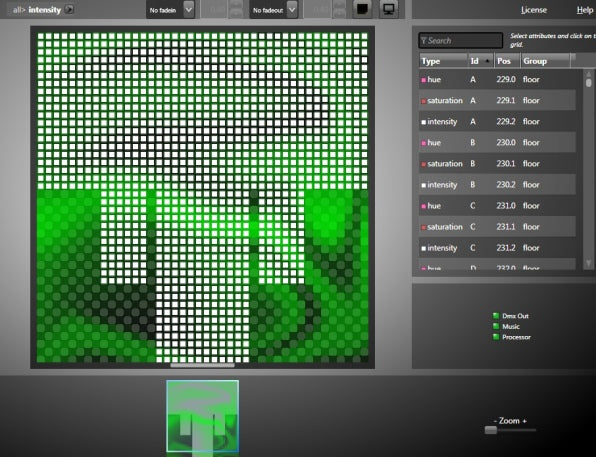The width and height of the screenshot is (596, 457).
Task: Open the Help menu
Action: pos(585,10)
